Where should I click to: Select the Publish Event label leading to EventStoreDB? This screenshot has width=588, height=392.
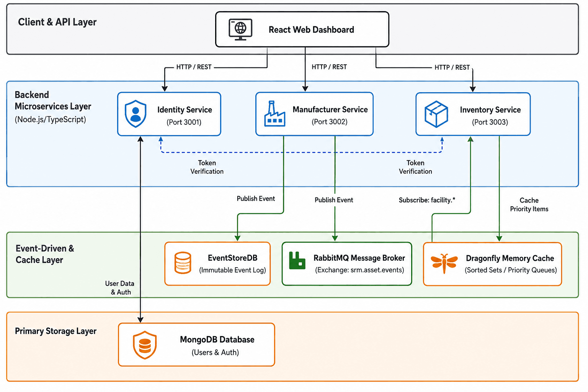[x=256, y=199]
